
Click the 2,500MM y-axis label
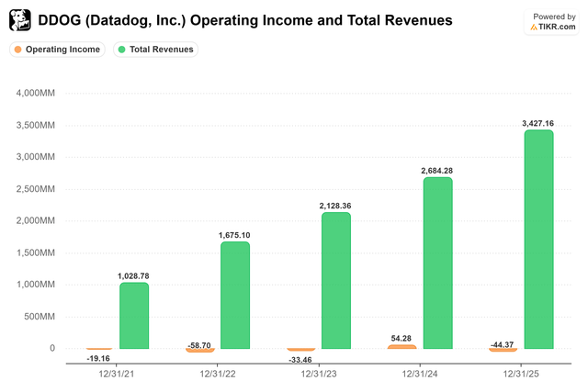[35, 189]
